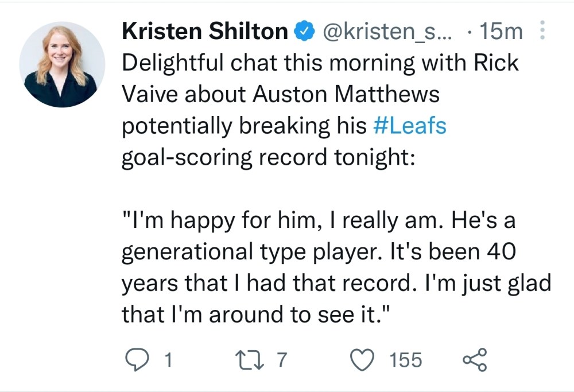This screenshot has height=392, width=574.
Task: Click the reply speech bubble icon
Action: pyautogui.click(x=135, y=360)
